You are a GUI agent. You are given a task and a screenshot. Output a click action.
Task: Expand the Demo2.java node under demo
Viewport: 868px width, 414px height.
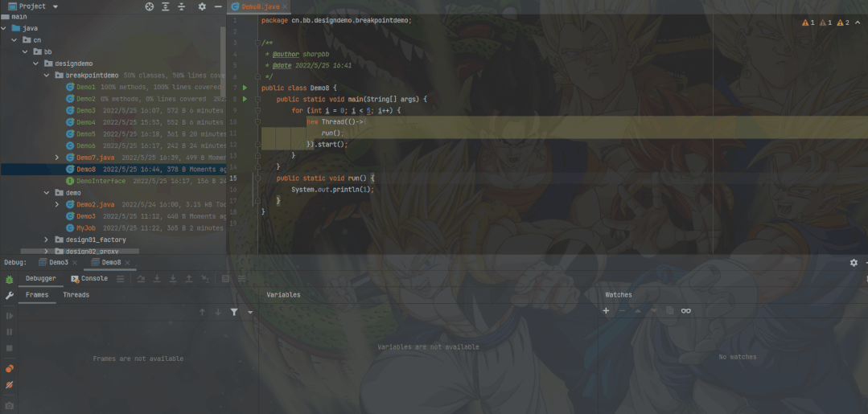(x=57, y=205)
